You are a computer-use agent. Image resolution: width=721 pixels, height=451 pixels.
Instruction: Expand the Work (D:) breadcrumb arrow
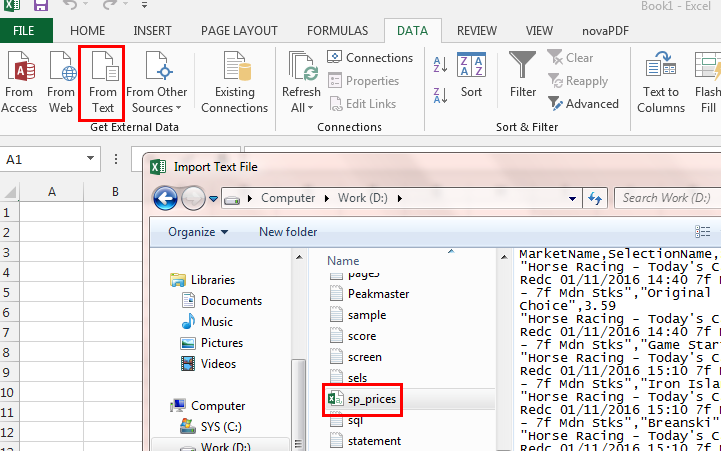[400, 198]
